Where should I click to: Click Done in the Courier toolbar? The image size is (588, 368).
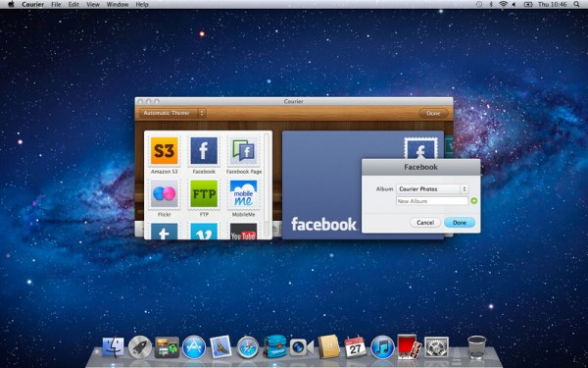[433, 114]
